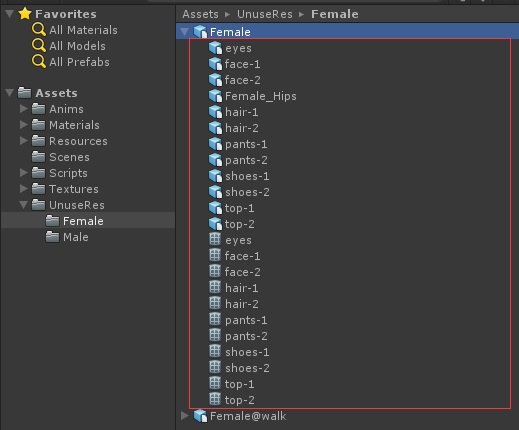This screenshot has height=430, width=519.
Task: Select the shoes-1 prefab row
Action: point(349,176)
